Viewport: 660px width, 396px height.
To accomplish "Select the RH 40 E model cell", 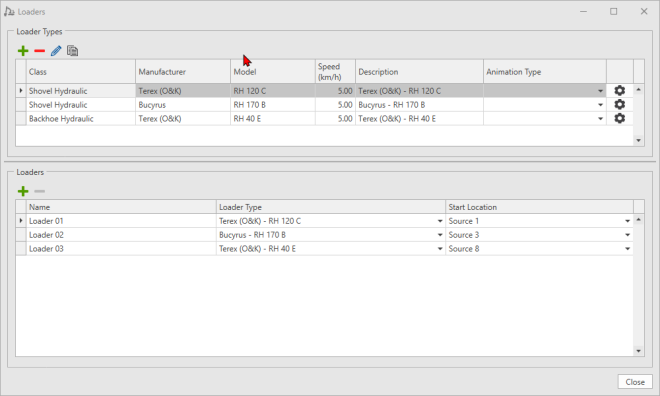I will [x=273, y=119].
